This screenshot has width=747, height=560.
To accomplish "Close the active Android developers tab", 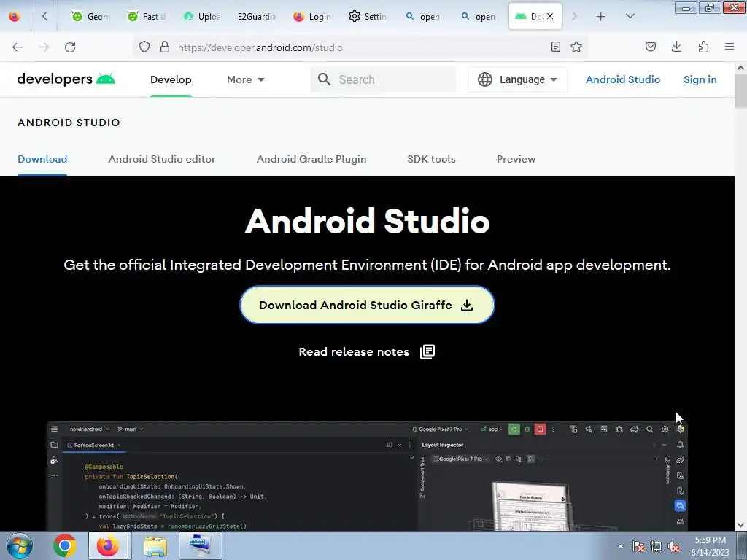I will (x=550, y=16).
